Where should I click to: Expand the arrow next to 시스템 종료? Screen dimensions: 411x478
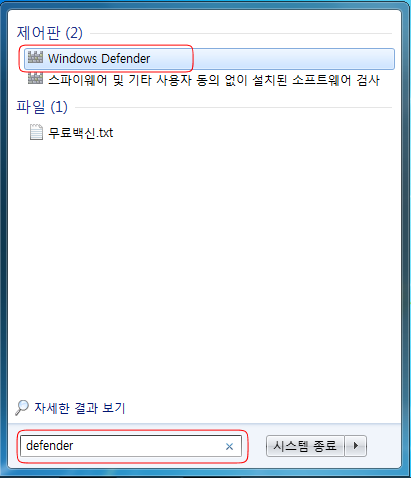(x=356, y=446)
